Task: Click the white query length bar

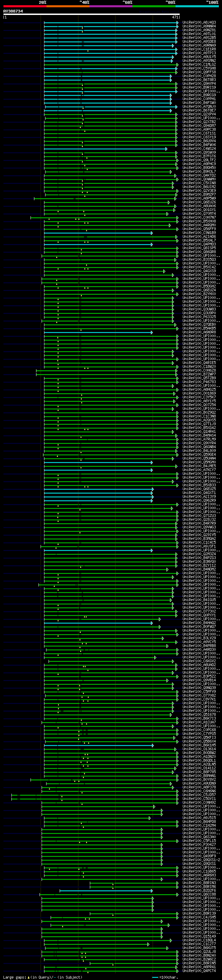Action: pyautogui.click(x=92, y=15)
